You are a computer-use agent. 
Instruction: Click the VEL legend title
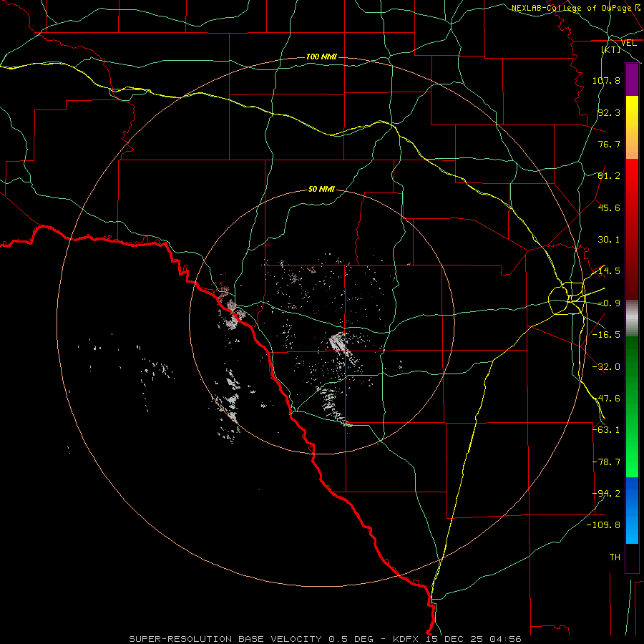point(628,43)
